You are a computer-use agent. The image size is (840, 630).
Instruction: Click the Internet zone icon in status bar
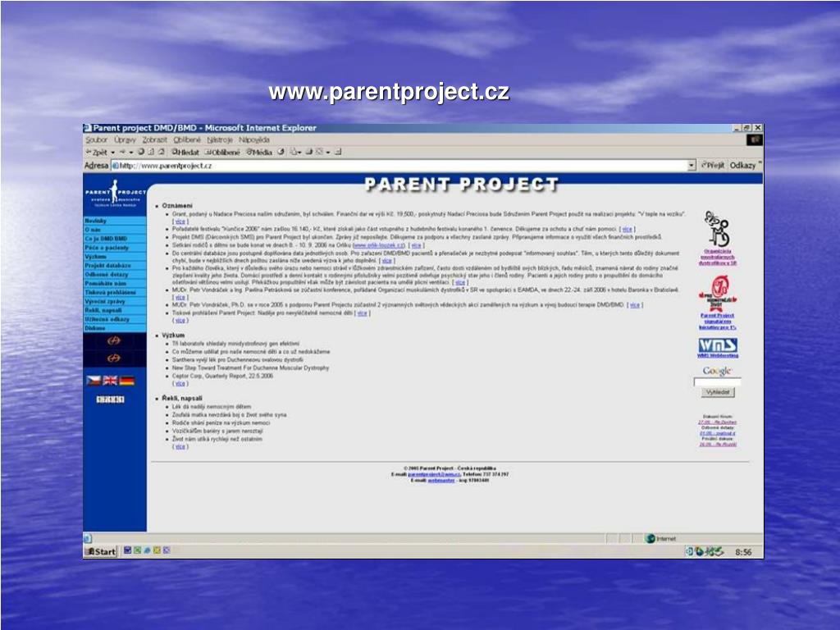[651, 538]
